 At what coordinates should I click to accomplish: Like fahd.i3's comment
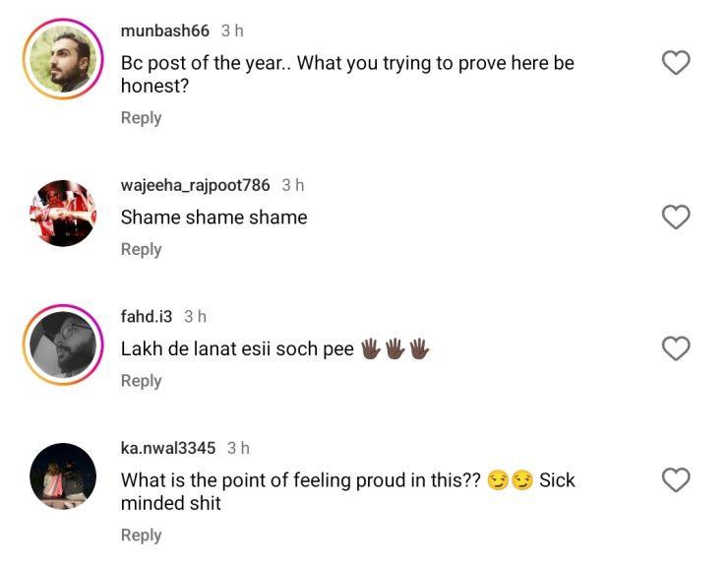click(676, 348)
